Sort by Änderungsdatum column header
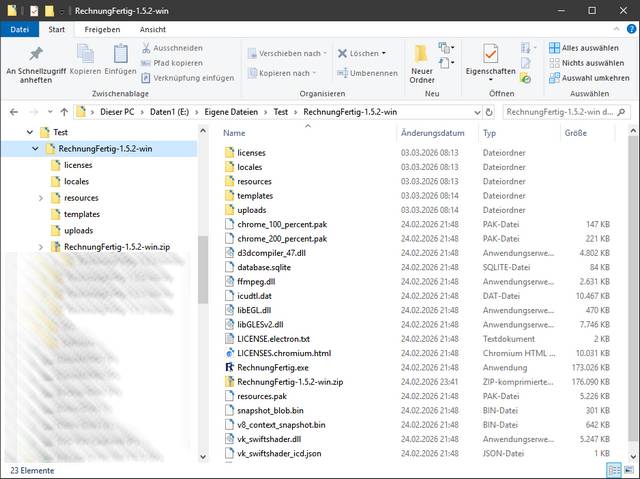640x479 pixels. point(432,133)
